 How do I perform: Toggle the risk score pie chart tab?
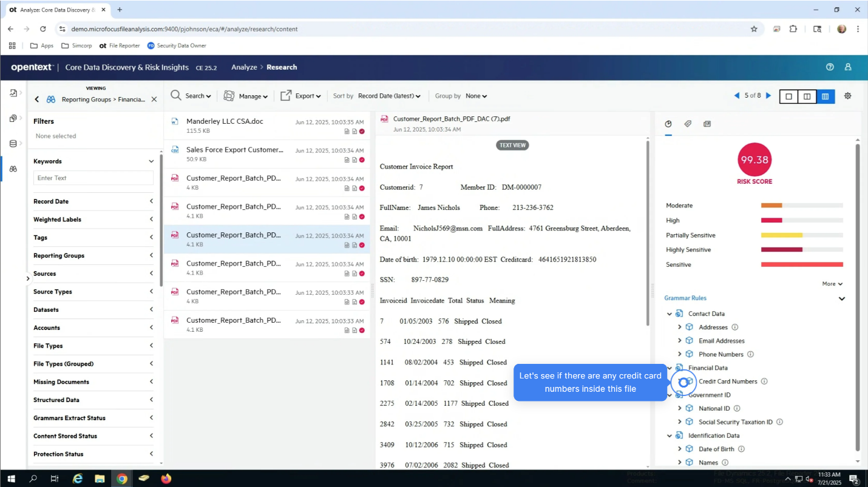click(x=668, y=124)
